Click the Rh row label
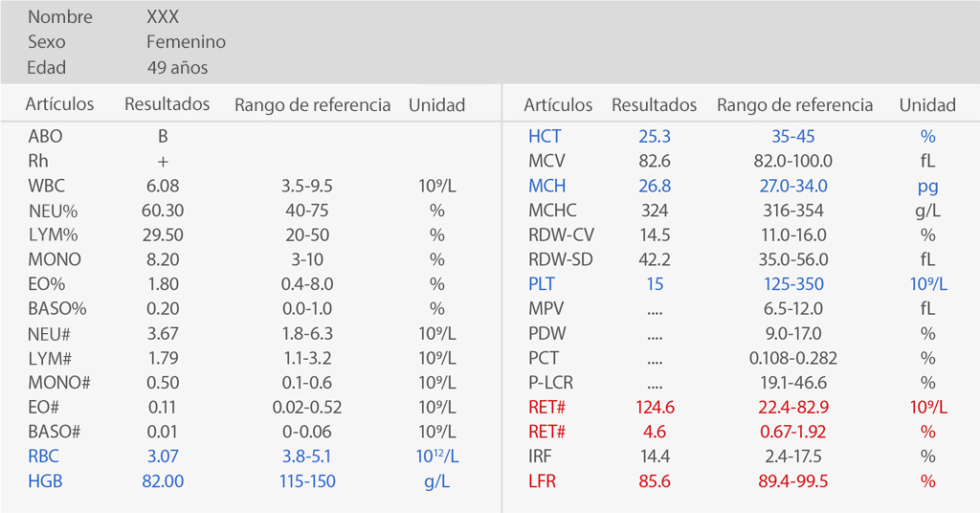980x513 pixels. [38, 161]
